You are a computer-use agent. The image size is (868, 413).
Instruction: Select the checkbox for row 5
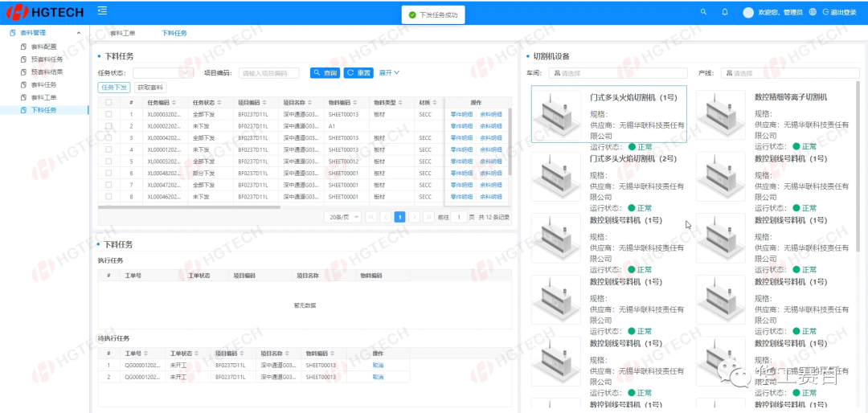click(x=108, y=162)
